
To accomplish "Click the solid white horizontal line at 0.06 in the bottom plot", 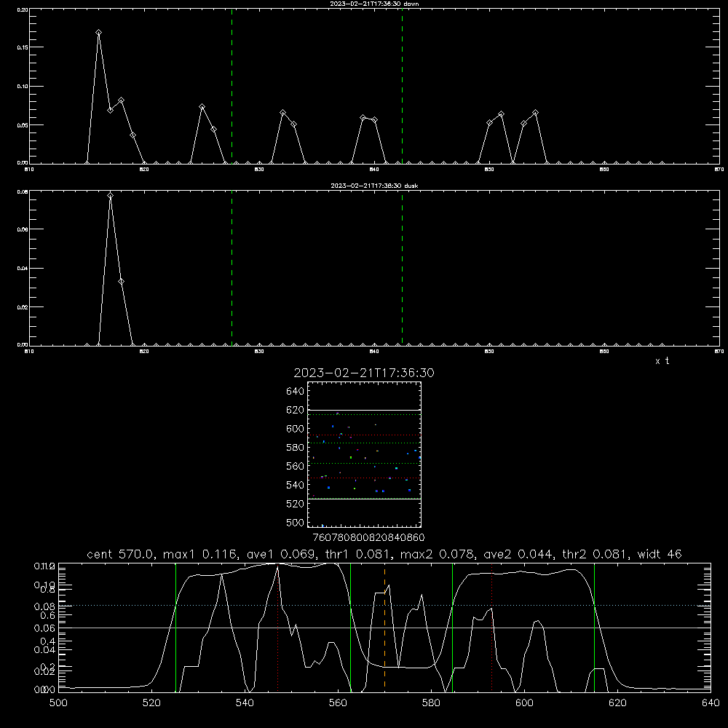I will (384, 628).
